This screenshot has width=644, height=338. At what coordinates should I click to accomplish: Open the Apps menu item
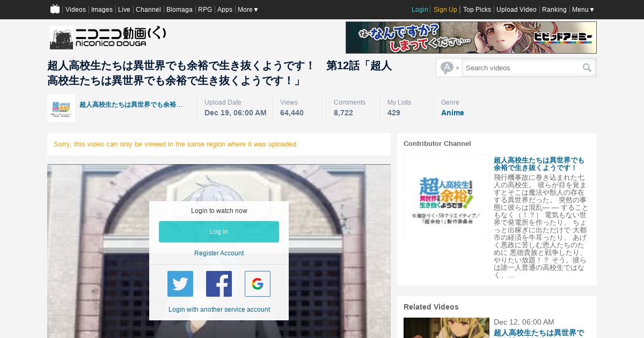pos(225,10)
